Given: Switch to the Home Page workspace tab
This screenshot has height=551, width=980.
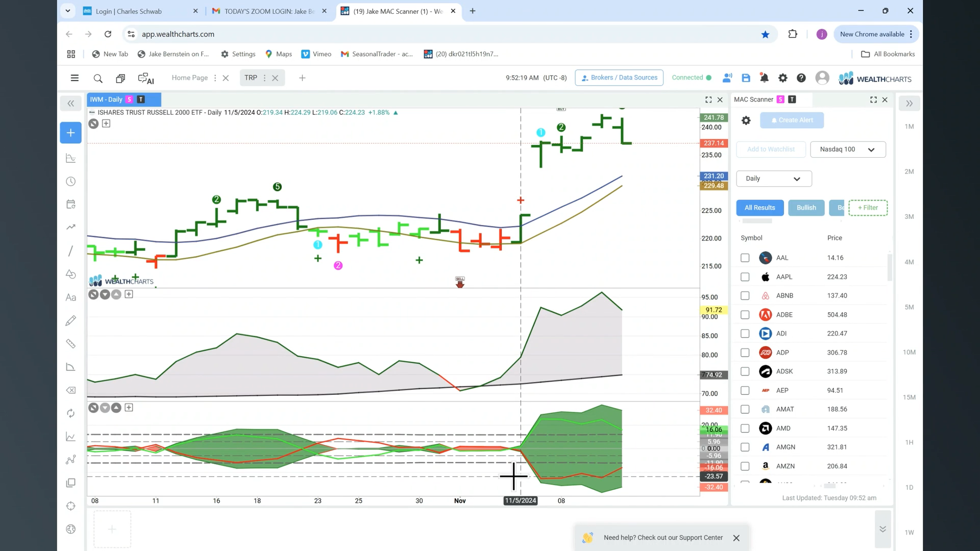Looking at the screenshot, I should [x=189, y=78].
